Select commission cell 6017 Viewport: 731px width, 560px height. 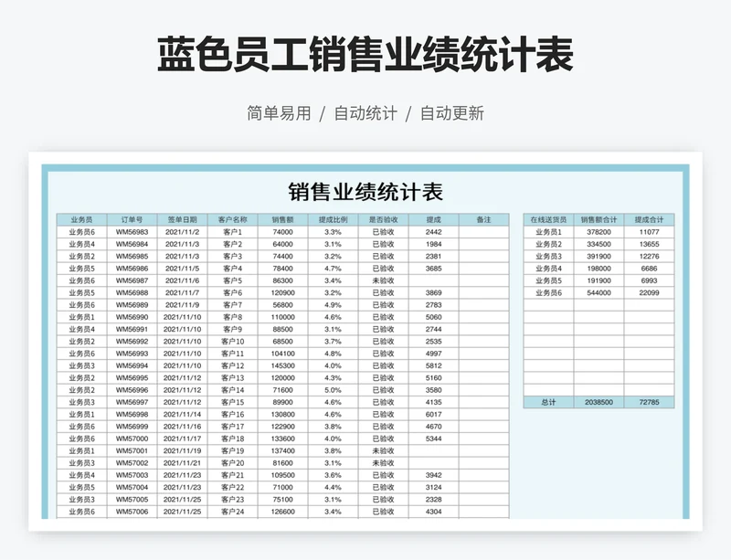pyautogui.click(x=433, y=414)
